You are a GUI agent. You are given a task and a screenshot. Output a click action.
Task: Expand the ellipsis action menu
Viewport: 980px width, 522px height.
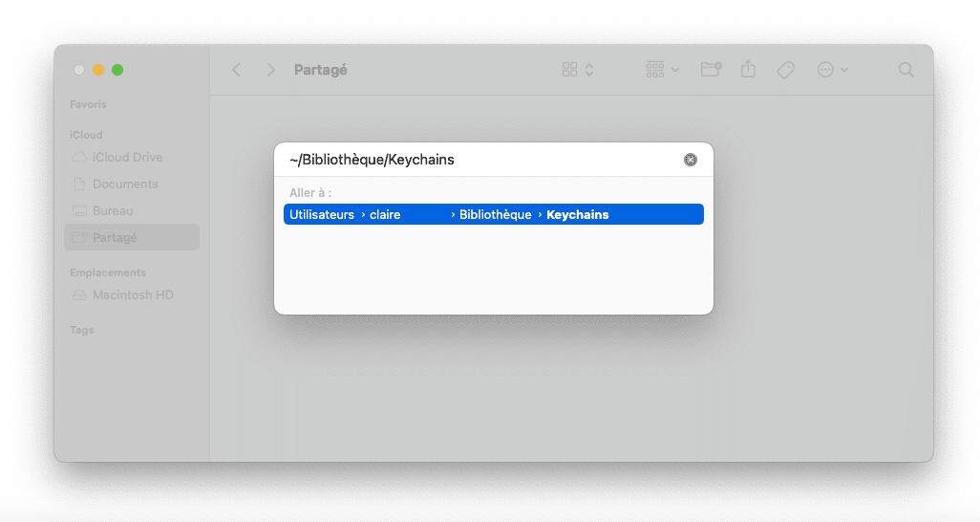tap(833, 70)
